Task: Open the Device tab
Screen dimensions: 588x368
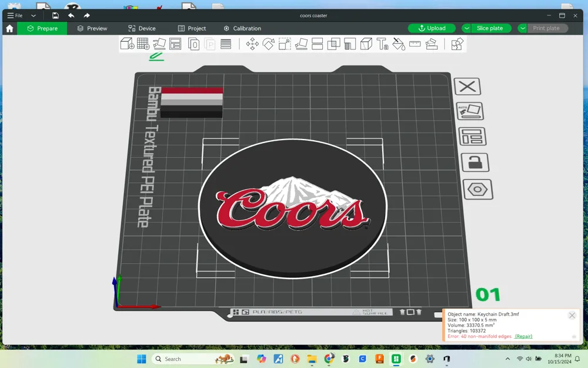Action: (x=142, y=28)
